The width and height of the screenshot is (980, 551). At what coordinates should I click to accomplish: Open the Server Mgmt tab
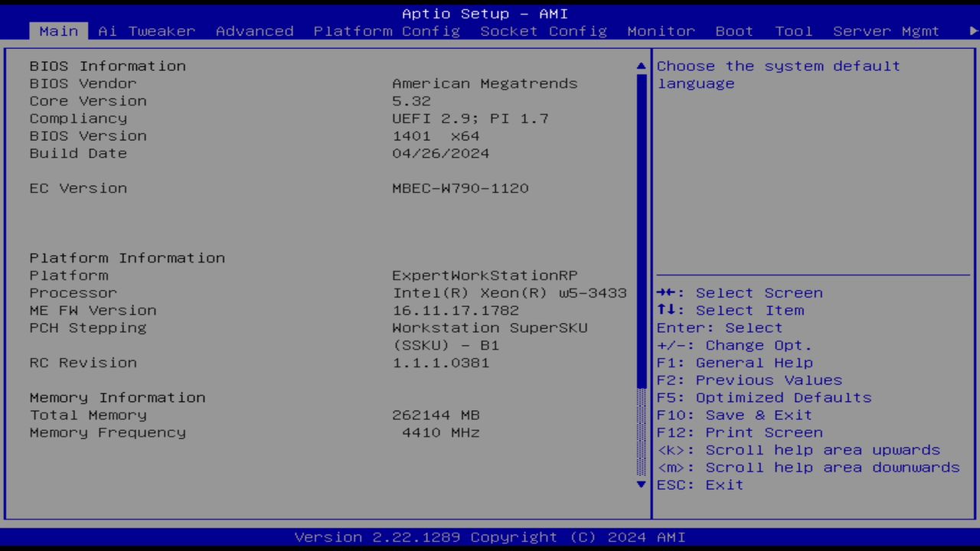pyautogui.click(x=886, y=31)
